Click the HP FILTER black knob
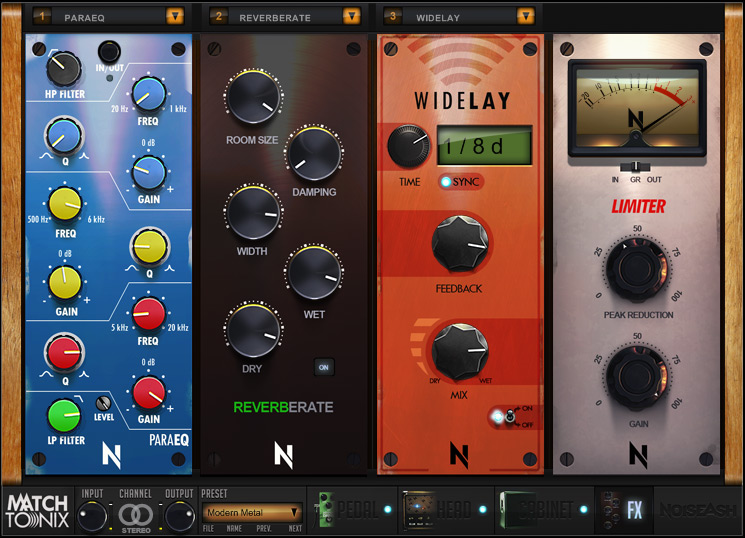The image size is (745, 538). 64,69
